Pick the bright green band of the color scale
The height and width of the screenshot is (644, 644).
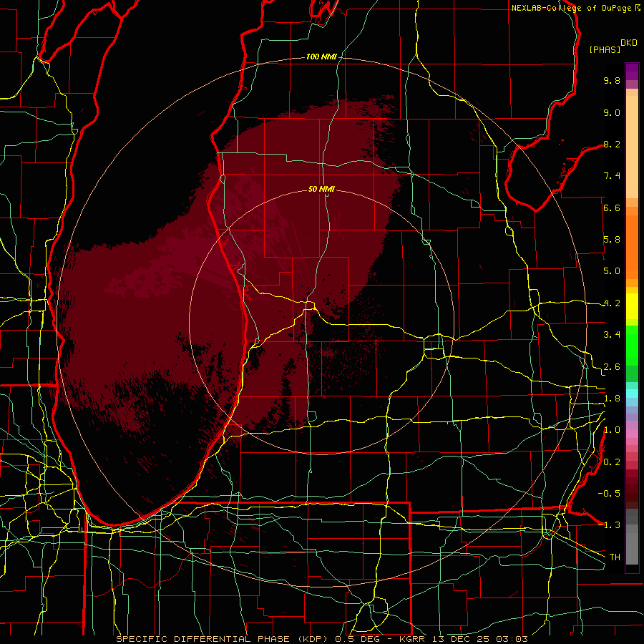[632, 345]
